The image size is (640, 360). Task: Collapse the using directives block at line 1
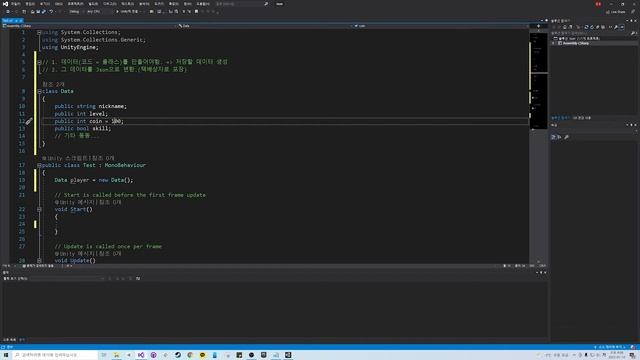(x=39, y=32)
